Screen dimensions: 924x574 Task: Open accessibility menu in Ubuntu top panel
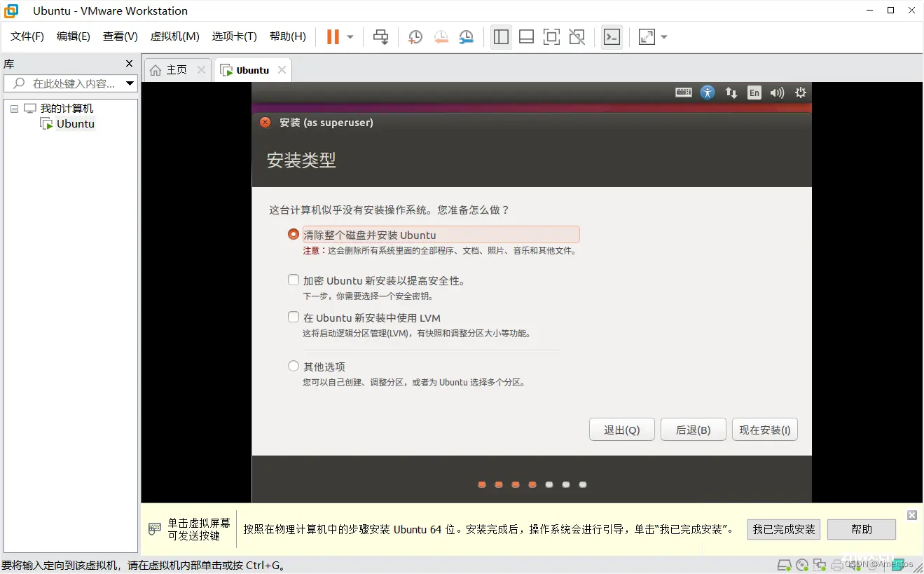[x=708, y=92]
